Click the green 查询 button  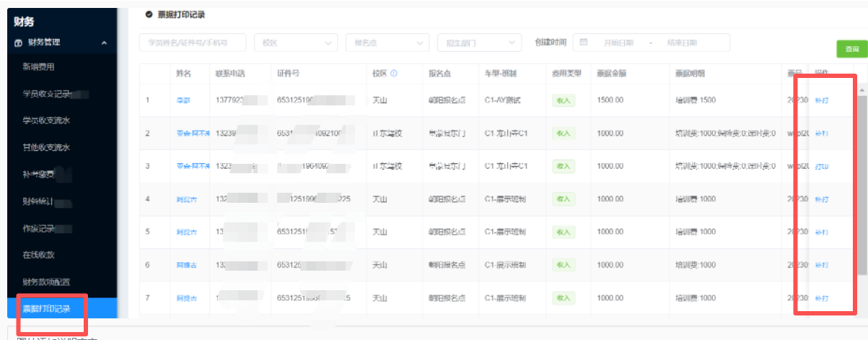click(851, 49)
